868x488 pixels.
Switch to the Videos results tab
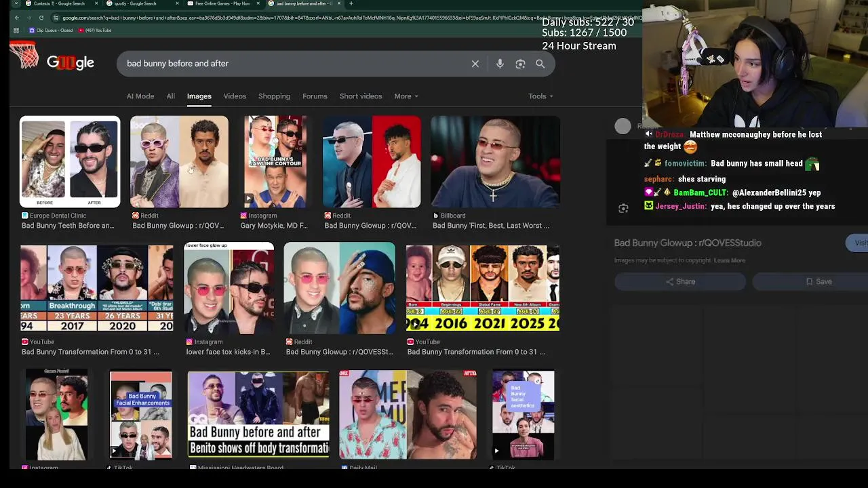pyautogui.click(x=235, y=96)
